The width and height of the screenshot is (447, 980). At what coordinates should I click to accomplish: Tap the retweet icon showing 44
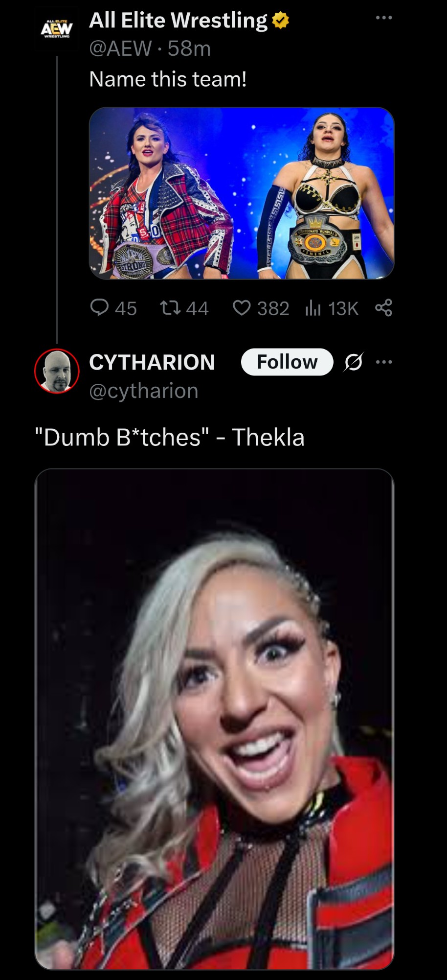(171, 308)
